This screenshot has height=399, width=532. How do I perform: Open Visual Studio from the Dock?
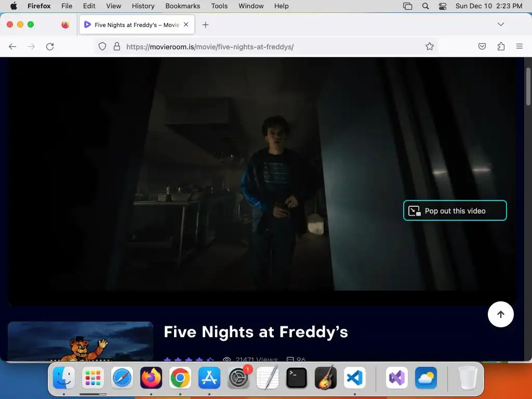397,378
